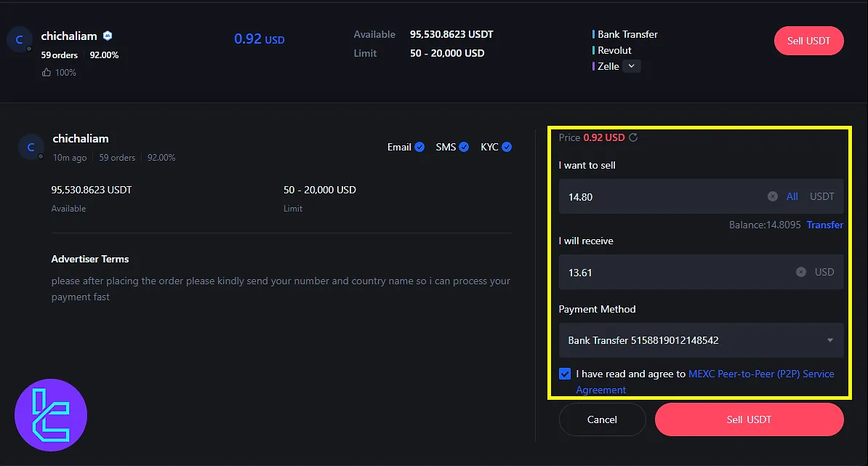
Task: Click the 95,530.8623 USDT available amount in top row
Action: tap(451, 34)
